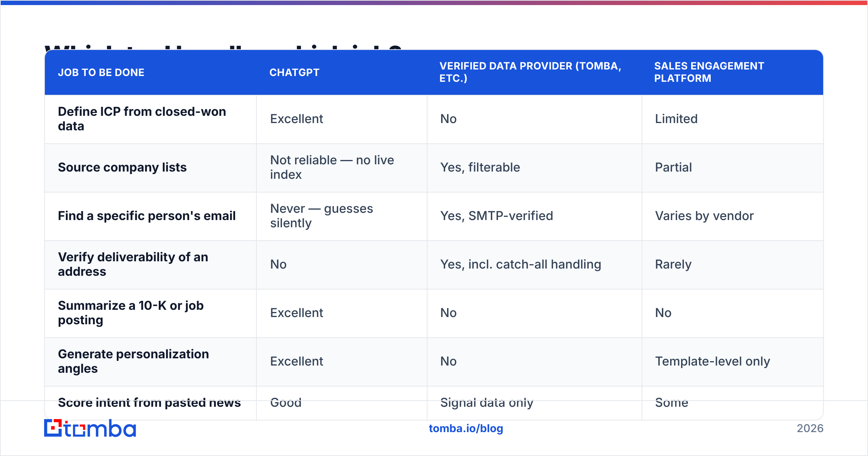Select 'Define ICP from closed-won data' row label
Image resolution: width=868 pixels, height=456 pixels.
142,119
